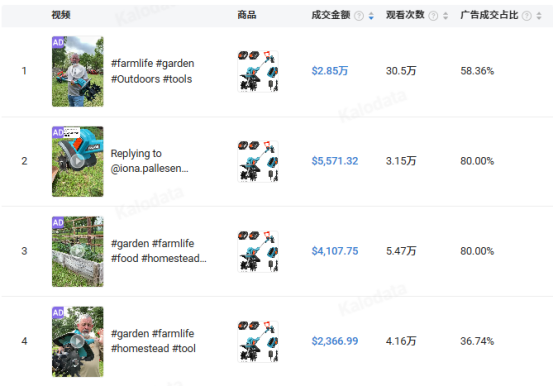
Task: Click rank number 2
Action: (24, 161)
